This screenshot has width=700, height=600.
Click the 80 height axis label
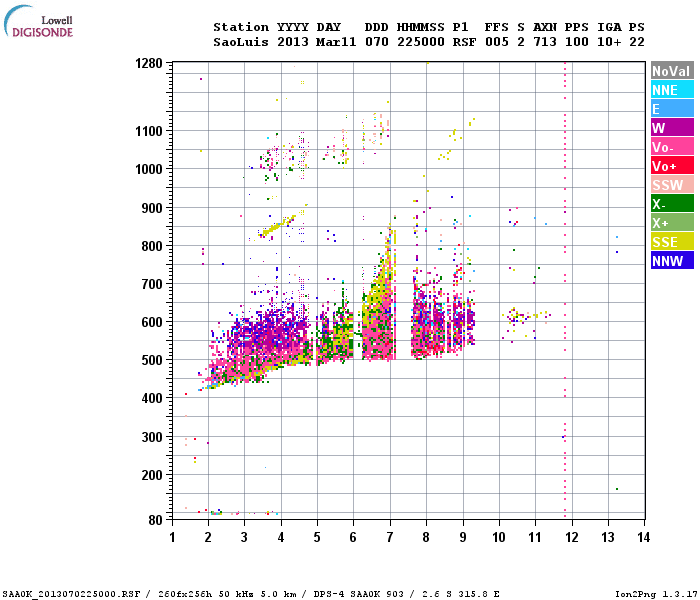coord(155,520)
